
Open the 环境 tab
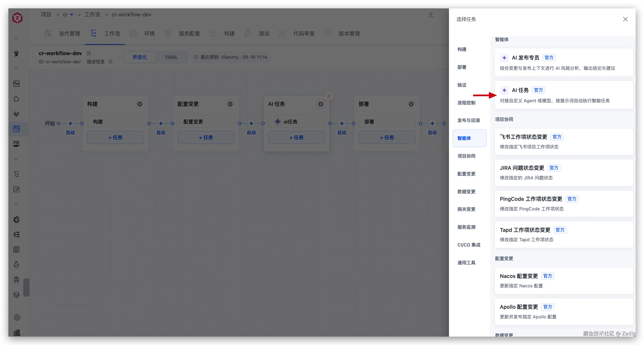(142, 34)
